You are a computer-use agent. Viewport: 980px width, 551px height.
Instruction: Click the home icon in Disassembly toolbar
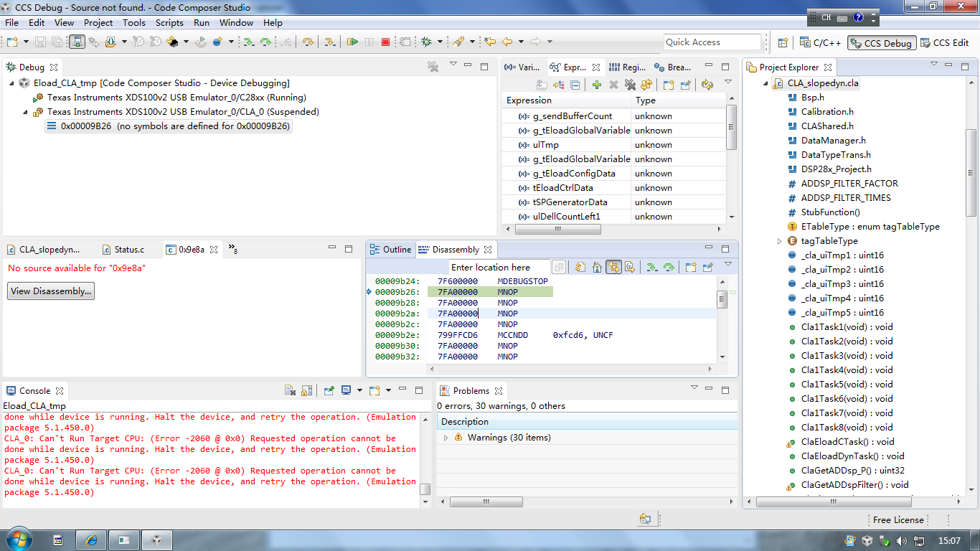[597, 268]
